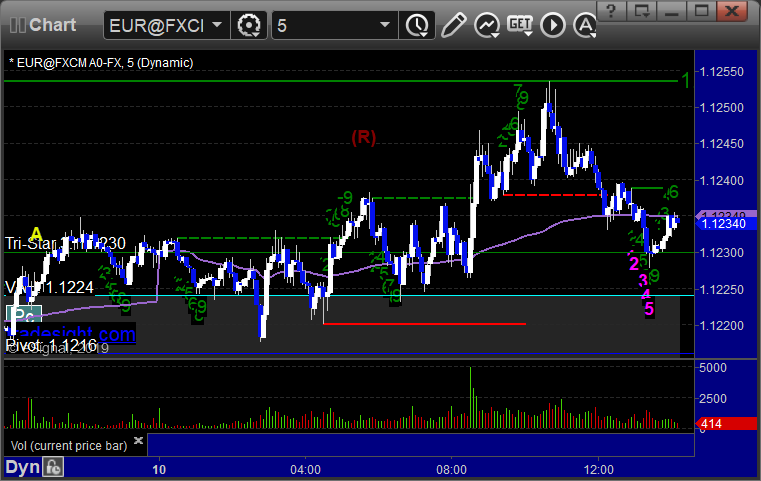Click the help question mark button
The image size is (761, 481).
[611, 11]
